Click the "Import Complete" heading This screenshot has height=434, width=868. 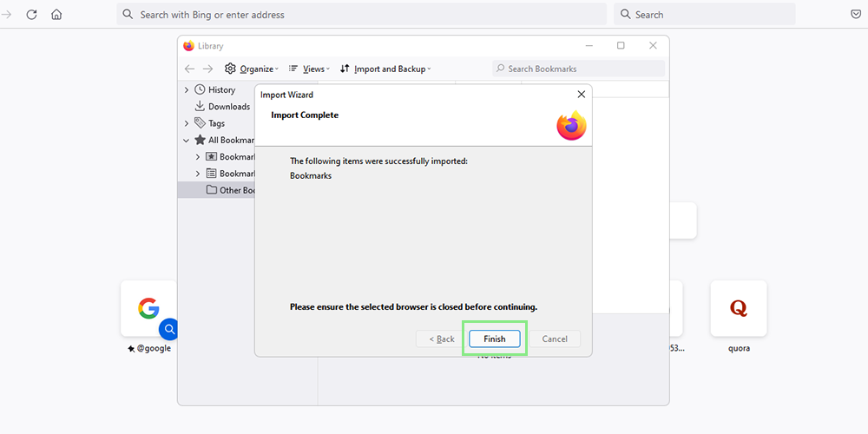305,115
